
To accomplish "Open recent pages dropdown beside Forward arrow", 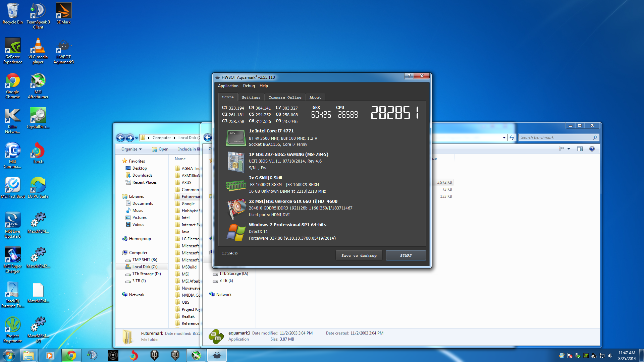I will click(137, 138).
